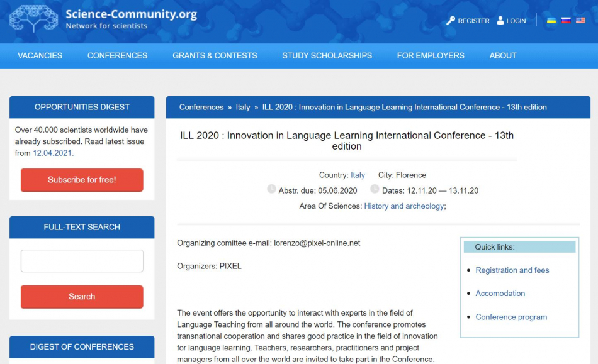Click the Register key icon
The image size is (598, 364).
pos(451,21)
